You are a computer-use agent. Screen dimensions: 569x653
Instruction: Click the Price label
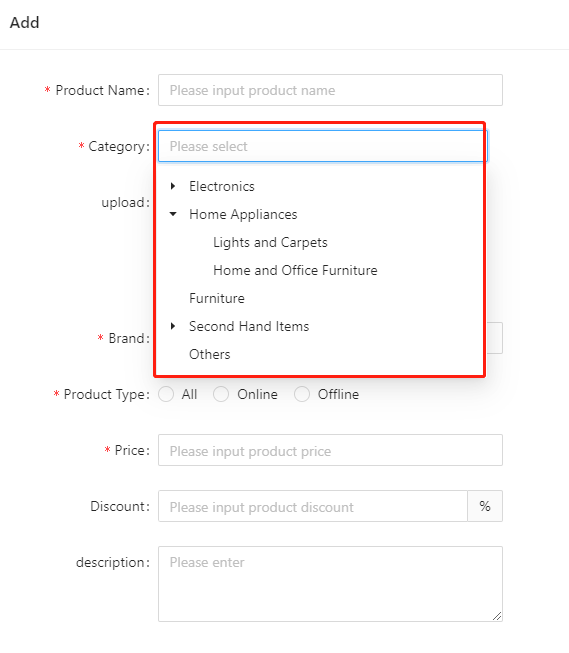132,450
